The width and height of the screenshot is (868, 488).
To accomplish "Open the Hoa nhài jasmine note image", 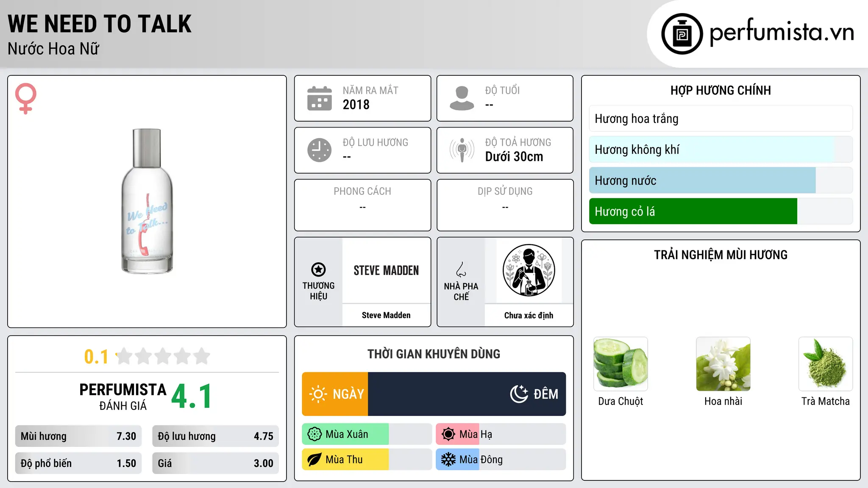I will tap(723, 364).
